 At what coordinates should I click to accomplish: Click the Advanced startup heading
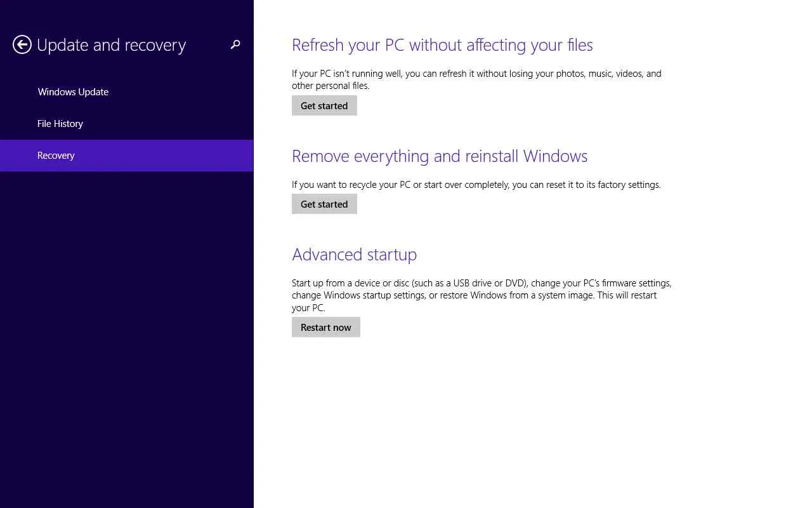point(354,255)
